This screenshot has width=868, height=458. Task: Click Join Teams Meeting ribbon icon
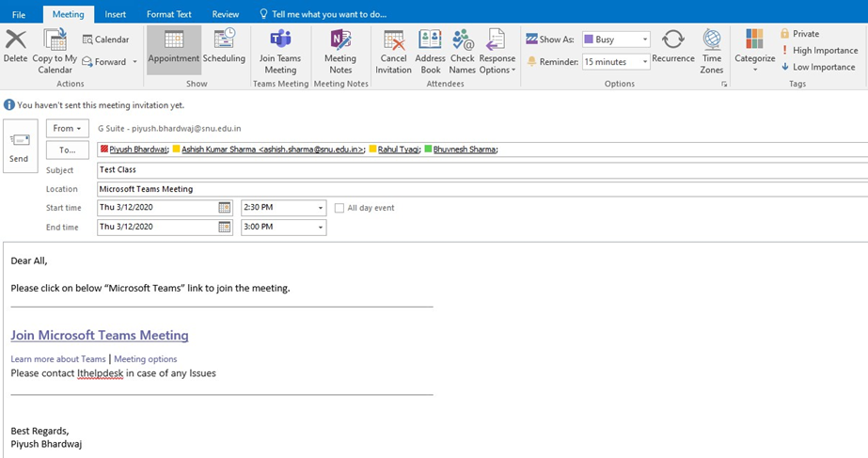pyautogui.click(x=280, y=39)
